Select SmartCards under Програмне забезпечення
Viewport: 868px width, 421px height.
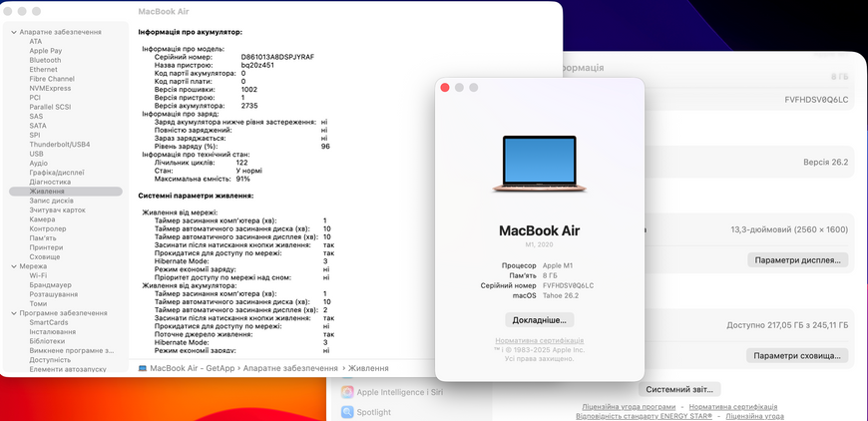(x=49, y=322)
